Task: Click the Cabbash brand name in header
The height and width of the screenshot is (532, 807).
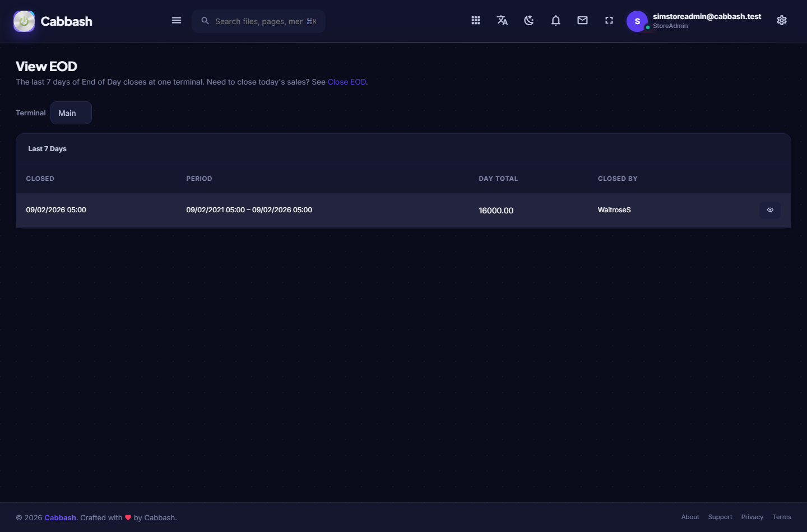Action: tap(66, 21)
